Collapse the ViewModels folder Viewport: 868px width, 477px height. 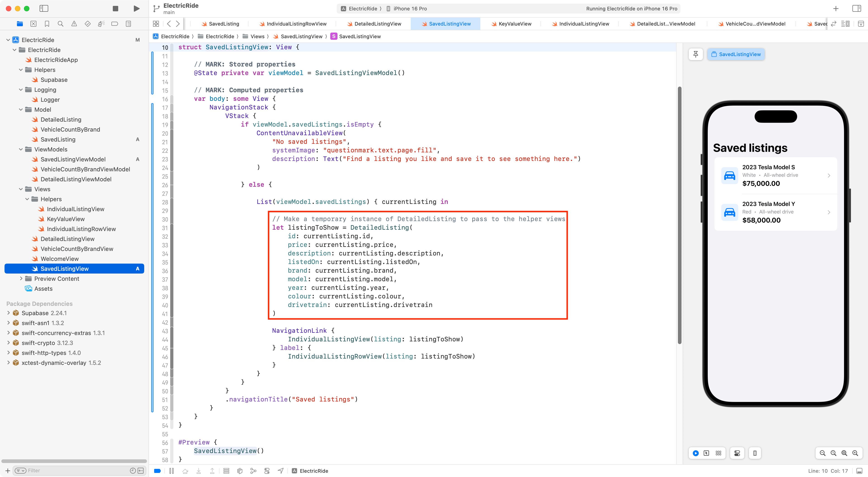click(x=21, y=149)
